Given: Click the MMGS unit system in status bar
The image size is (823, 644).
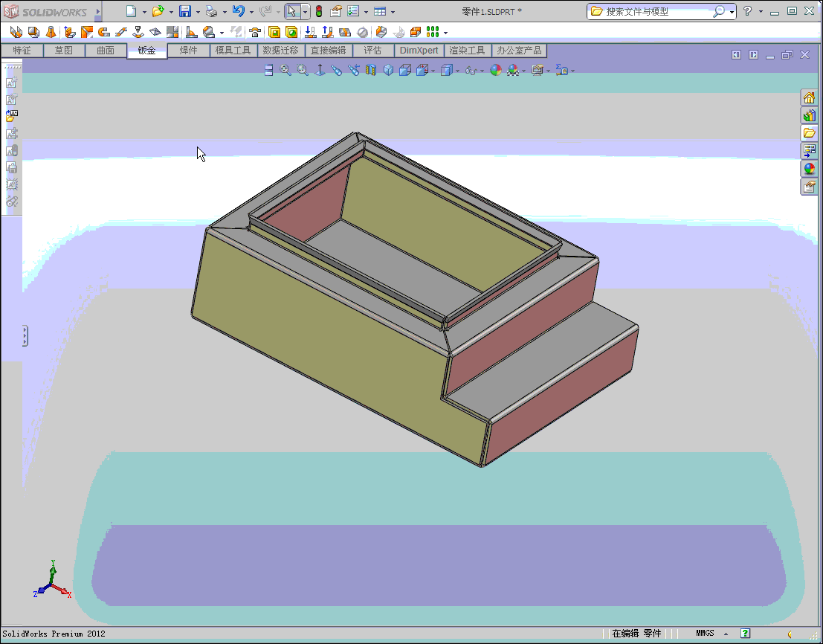Looking at the screenshot, I should tap(705, 633).
